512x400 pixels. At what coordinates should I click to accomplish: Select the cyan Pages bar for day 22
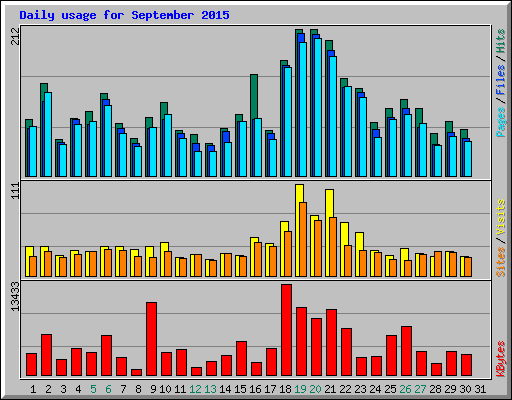348,131
